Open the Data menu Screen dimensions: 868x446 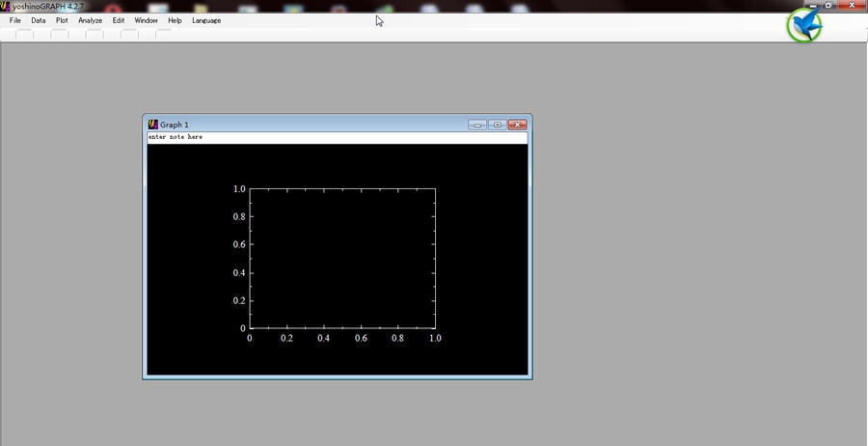click(39, 20)
